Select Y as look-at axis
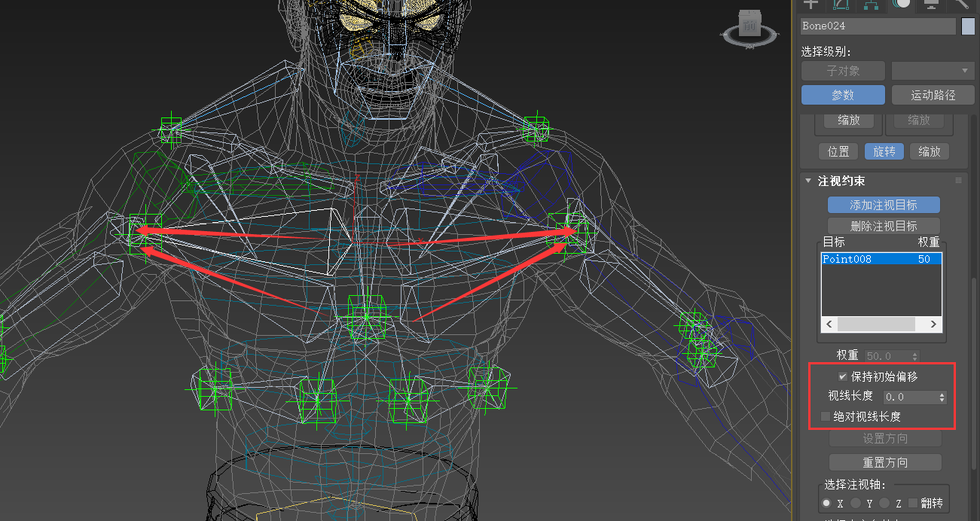 (x=856, y=503)
